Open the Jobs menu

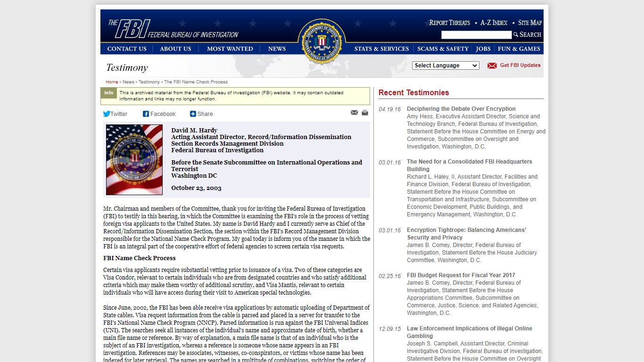[x=483, y=49]
